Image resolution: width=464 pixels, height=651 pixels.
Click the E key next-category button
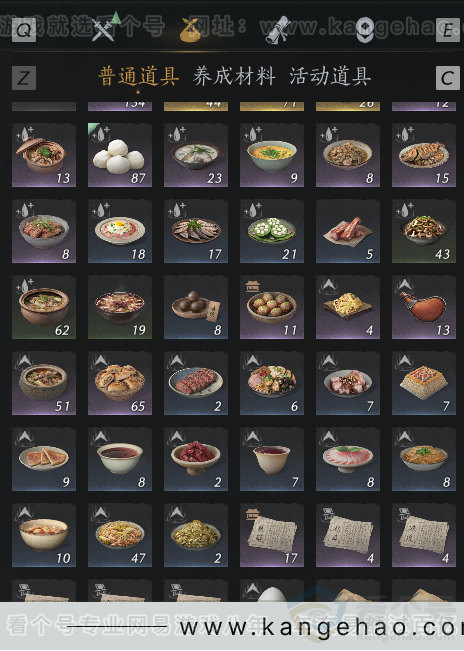(x=447, y=30)
